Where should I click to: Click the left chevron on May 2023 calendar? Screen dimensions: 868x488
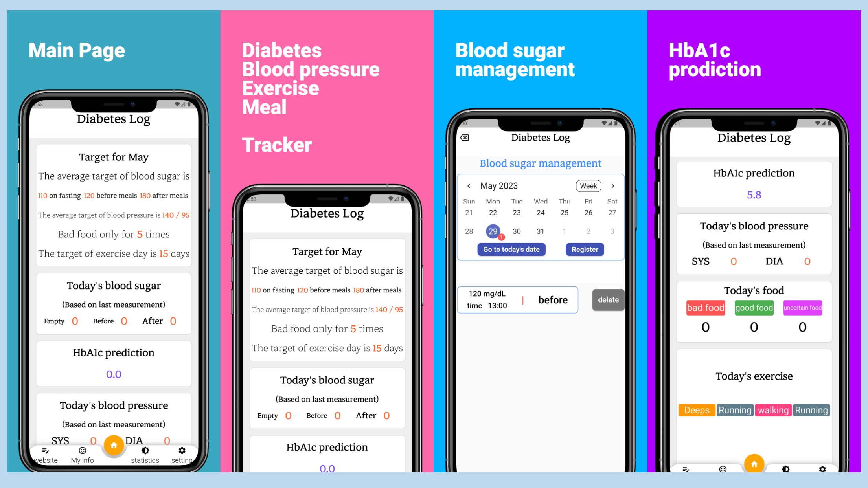[469, 185]
